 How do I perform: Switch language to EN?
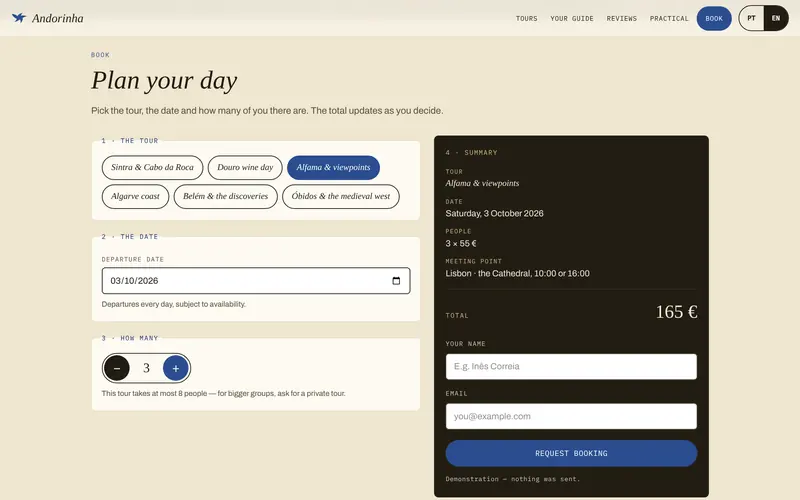point(776,18)
